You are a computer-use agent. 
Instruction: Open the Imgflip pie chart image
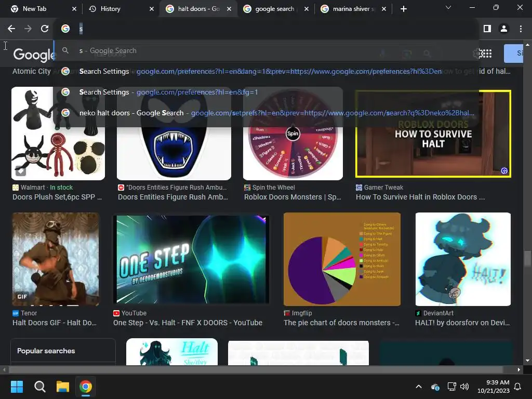342,259
